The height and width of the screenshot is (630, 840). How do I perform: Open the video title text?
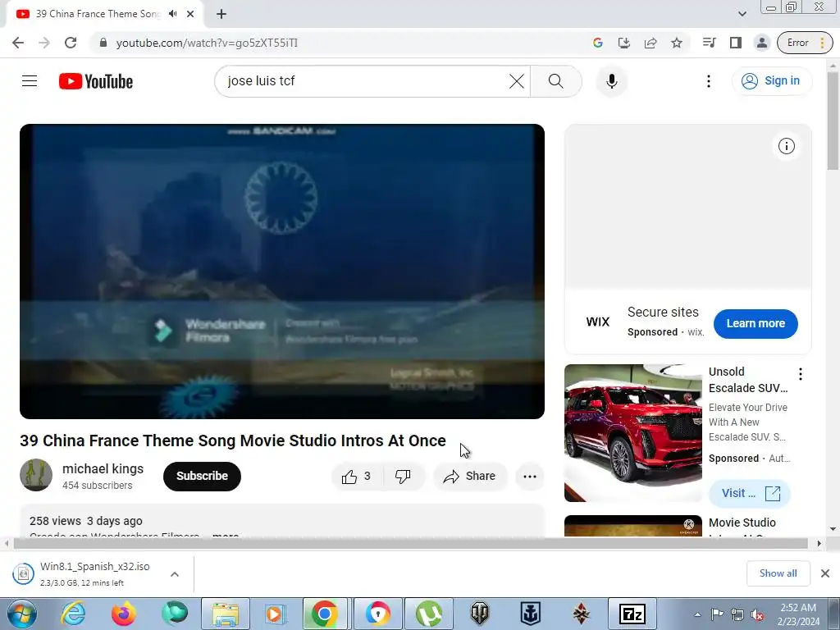click(x=233, y=441)
